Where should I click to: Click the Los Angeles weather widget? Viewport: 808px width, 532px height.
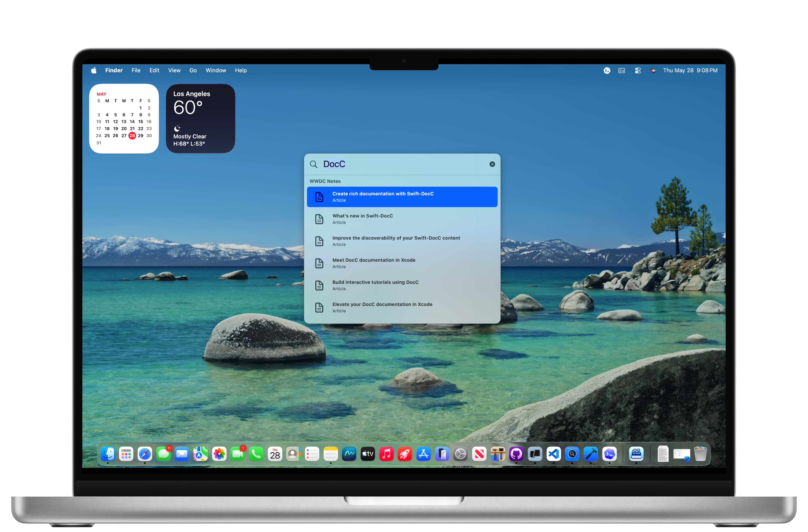pos(200,118)
